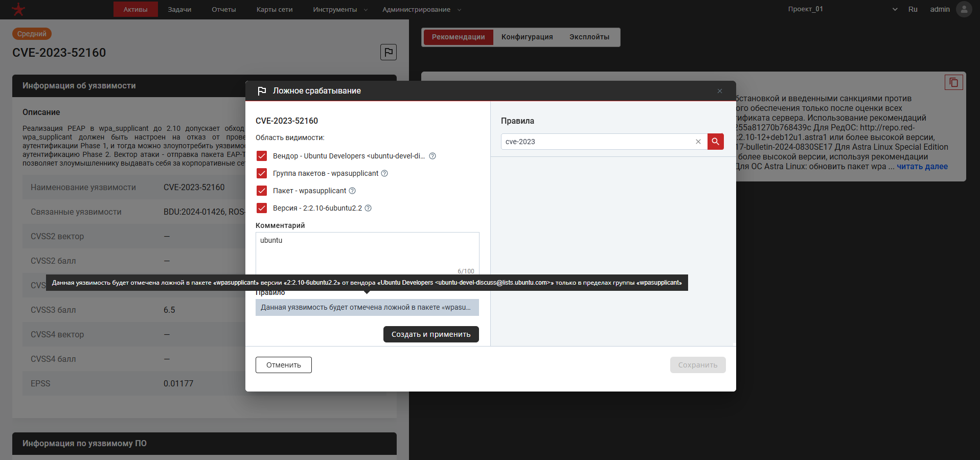Screen dimensions: 980x460
Task: Click the flag icon next to CVE-2023-52160
Action: pyautogui.click(x=389, y=52)
